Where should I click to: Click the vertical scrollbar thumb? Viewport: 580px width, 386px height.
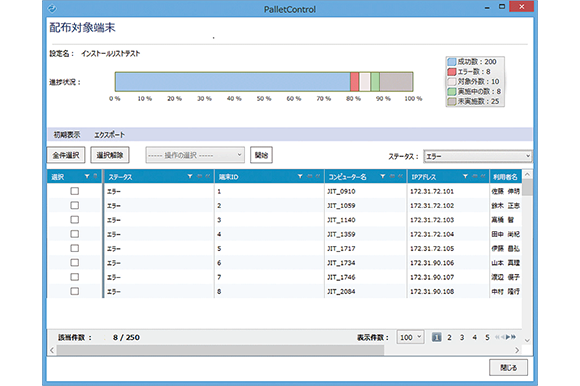coord(527,187)
